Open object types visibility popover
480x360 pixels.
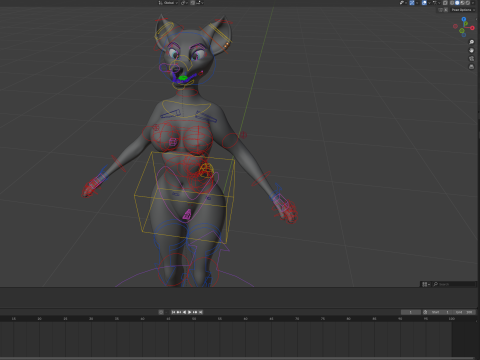(403, 3)
